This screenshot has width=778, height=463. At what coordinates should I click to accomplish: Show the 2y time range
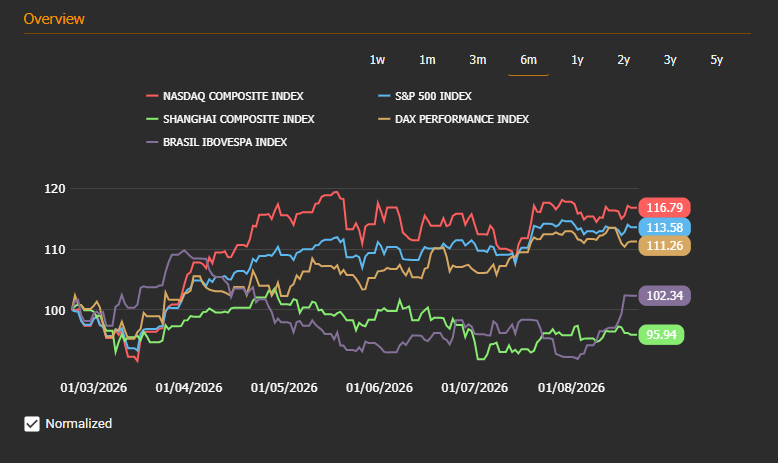(x=624, y=60)
